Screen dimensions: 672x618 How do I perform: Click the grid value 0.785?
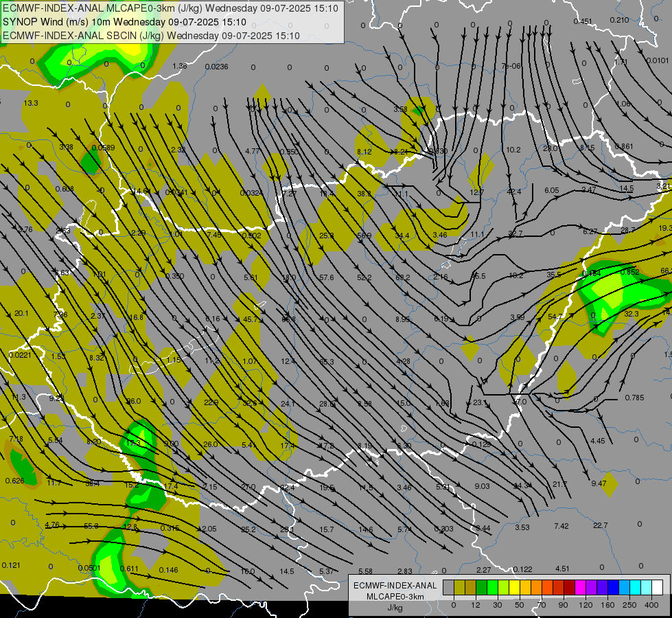[x=634, y=398]
